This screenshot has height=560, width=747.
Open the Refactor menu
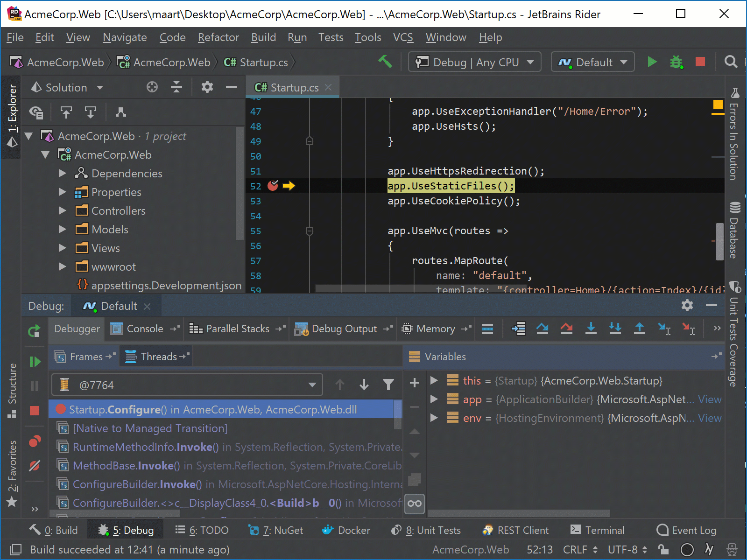(x=218, y=37)
